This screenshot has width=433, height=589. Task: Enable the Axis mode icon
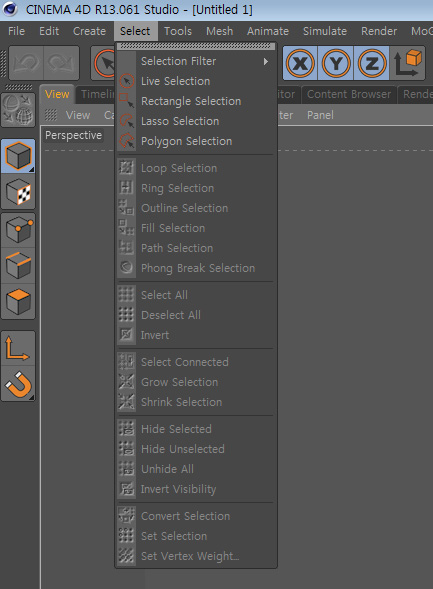coord(18,349)
